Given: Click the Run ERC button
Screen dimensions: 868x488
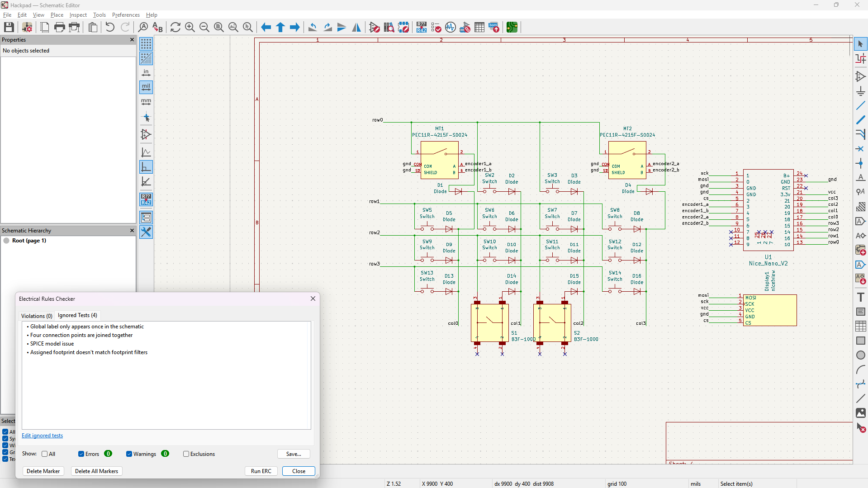Looking at the screenshot, I should (x=261, y=471).
